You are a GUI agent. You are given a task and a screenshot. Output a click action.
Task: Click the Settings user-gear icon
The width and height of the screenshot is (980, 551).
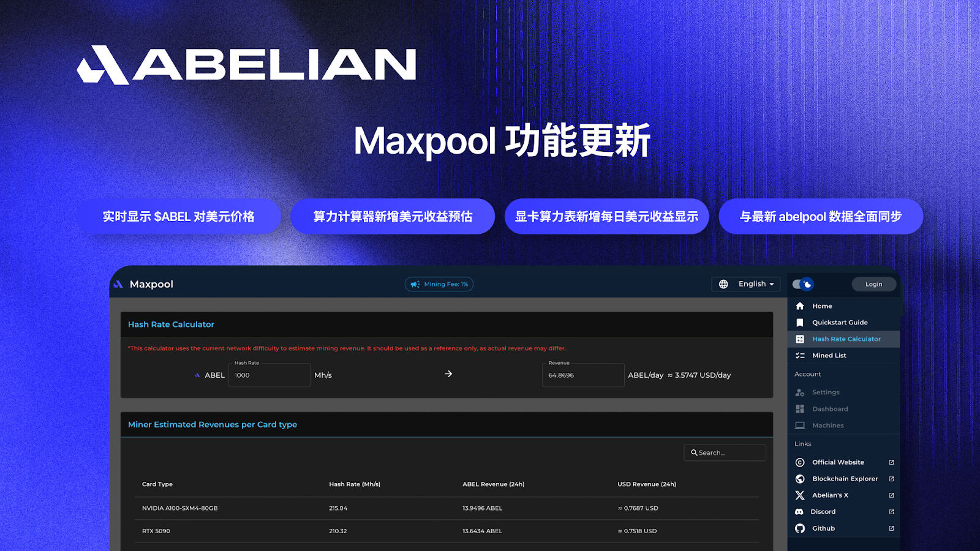[x=800, y=392]
